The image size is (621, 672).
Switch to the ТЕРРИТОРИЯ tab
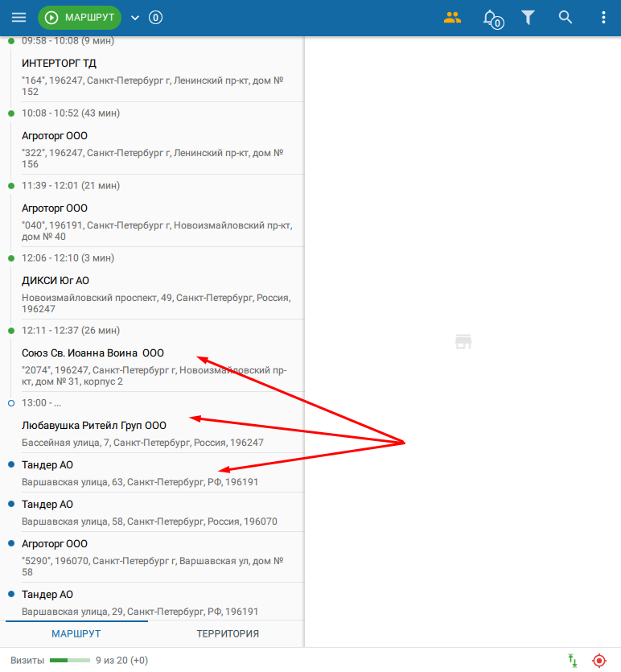(x=228, y=634)
